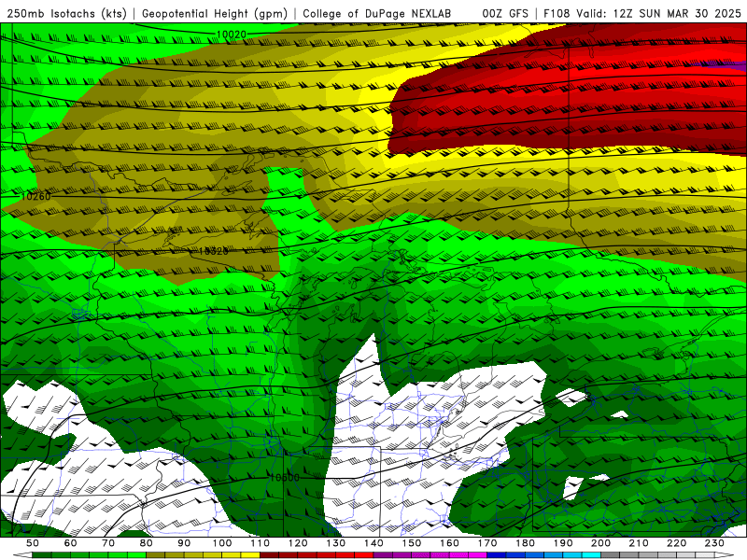747x560 pixels.
Task: Click the 10020 height contour label
Action: tap(231, 35)
